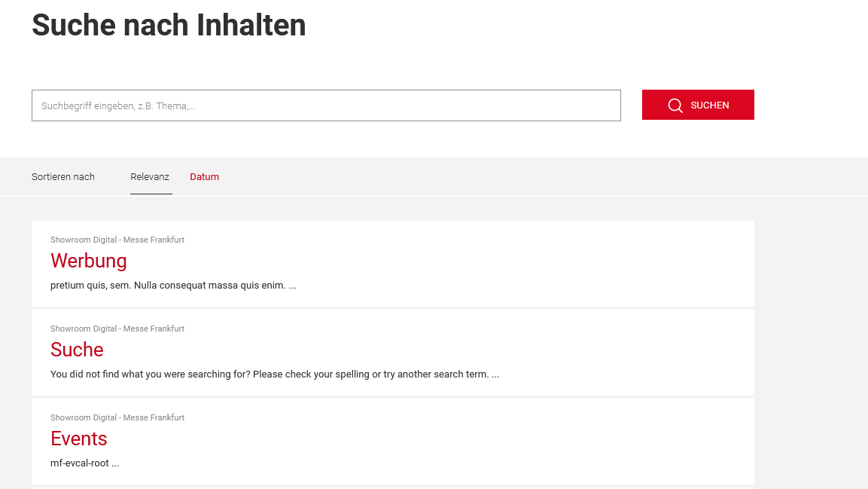Select the Relevanz sort option
The height and width of the screenshot is (489, 868).
click(150, 176)
